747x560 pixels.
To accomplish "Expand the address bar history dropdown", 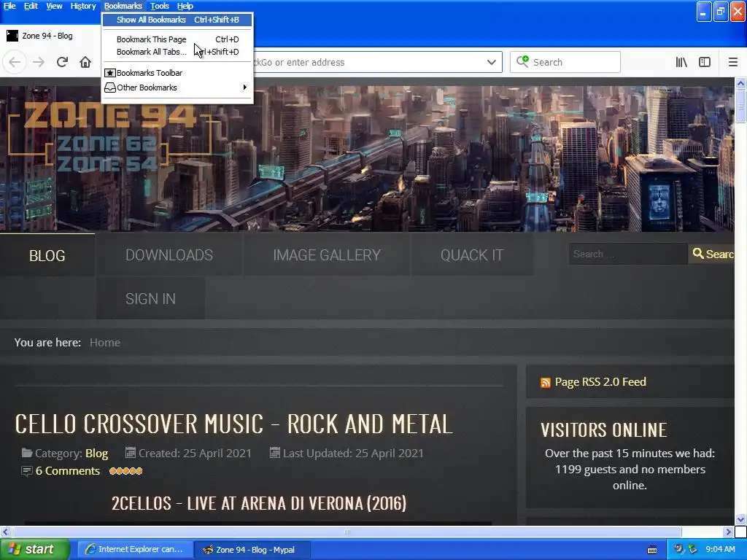I will [x=492, y=62].
